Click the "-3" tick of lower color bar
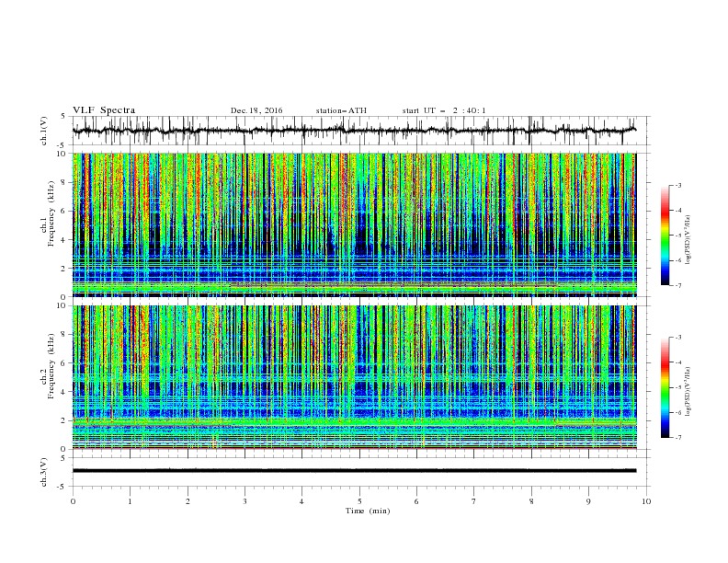The image size is (728, 563). point(677,338)
